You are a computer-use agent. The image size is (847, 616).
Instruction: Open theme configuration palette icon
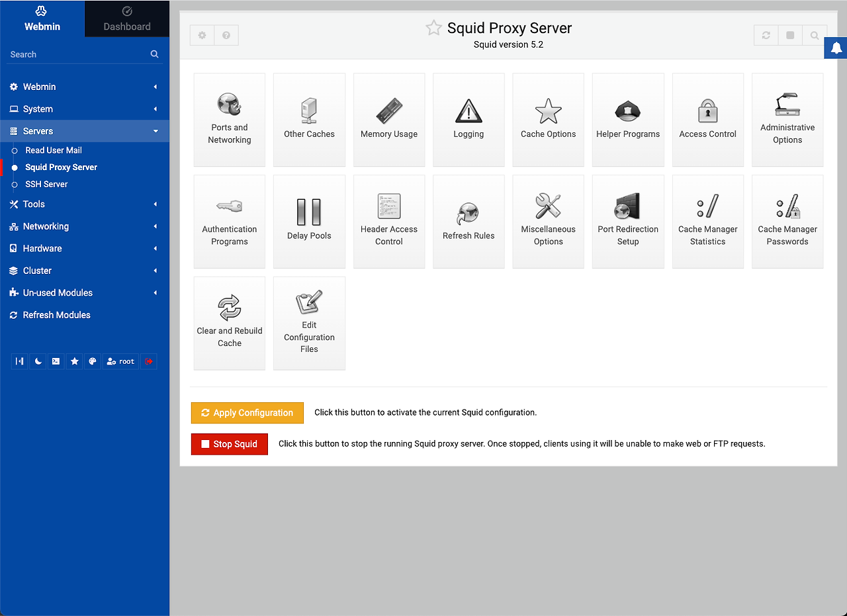93,361
